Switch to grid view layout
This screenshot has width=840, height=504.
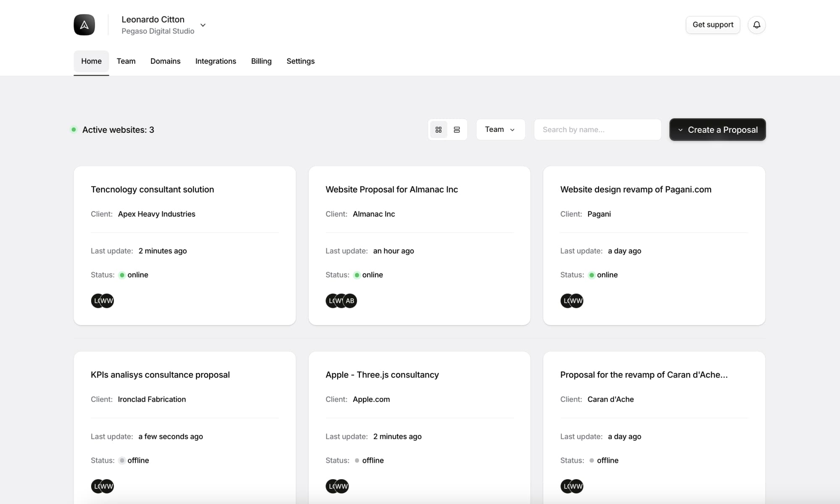(x=438, y=130)
